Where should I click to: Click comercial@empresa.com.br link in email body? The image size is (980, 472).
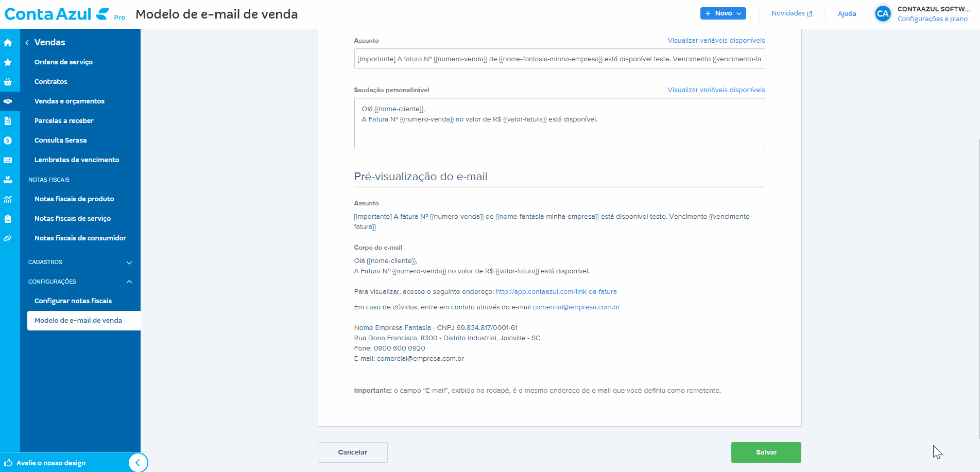[576, 307]
